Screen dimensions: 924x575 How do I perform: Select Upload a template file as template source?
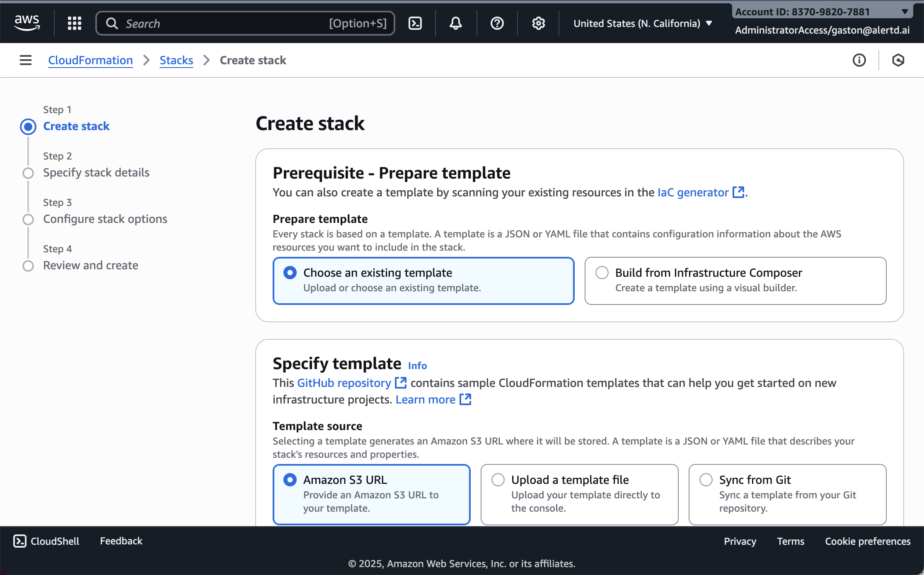[x=498, y=479]
